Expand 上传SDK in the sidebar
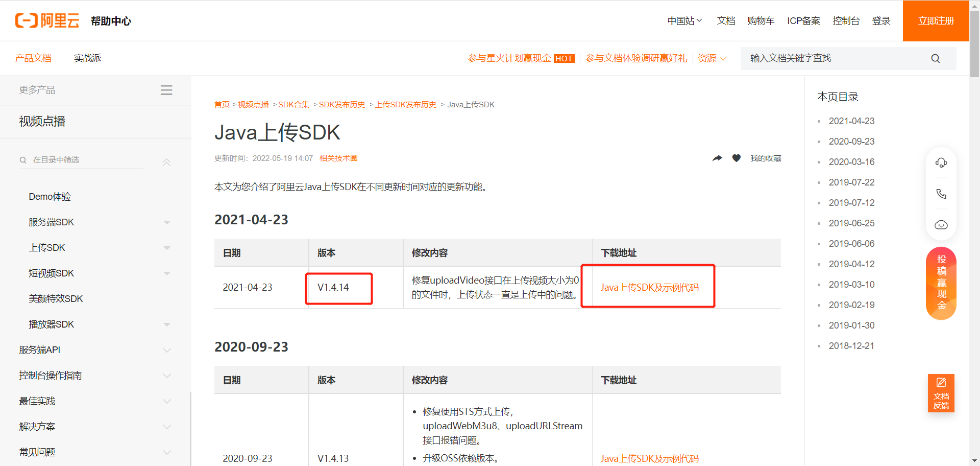This screenshot has height=466, width=980. click(x=167, y=248)
